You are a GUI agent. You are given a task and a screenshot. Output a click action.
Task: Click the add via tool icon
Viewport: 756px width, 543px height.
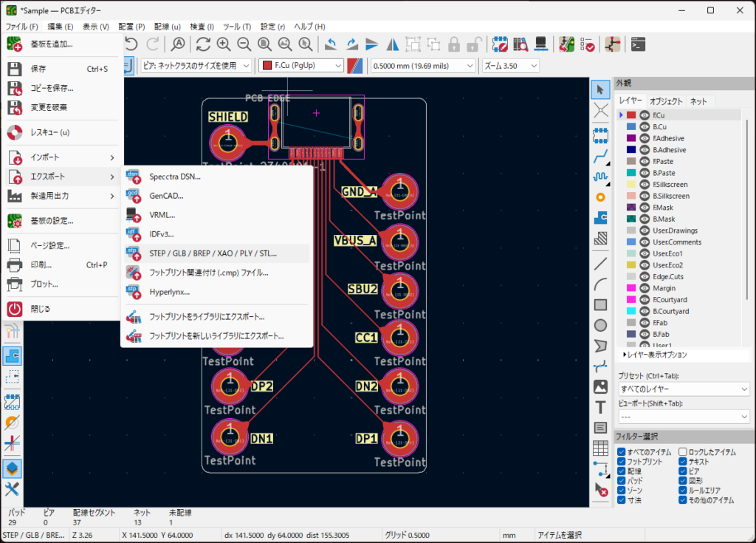pyautogui.click(x=601, y=197)
